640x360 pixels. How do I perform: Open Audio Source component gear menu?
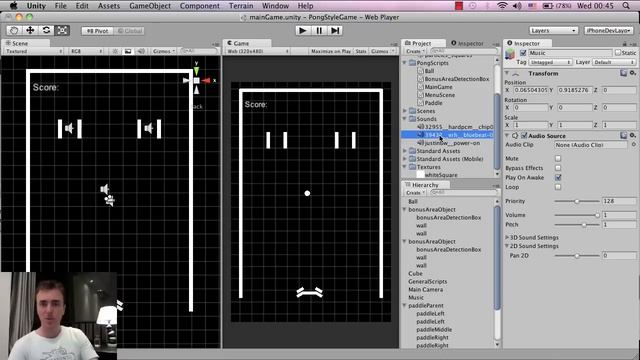[x=632, y=135]
